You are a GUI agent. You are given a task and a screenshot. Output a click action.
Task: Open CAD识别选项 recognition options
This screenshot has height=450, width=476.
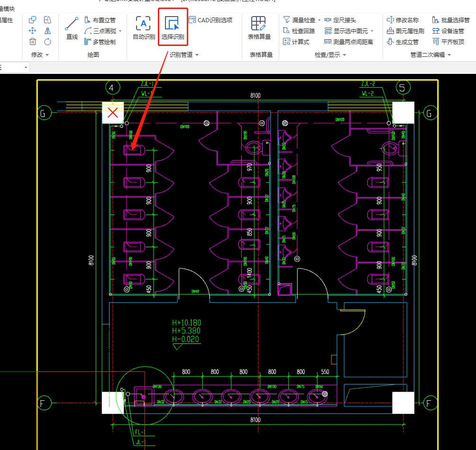point(211,20)
